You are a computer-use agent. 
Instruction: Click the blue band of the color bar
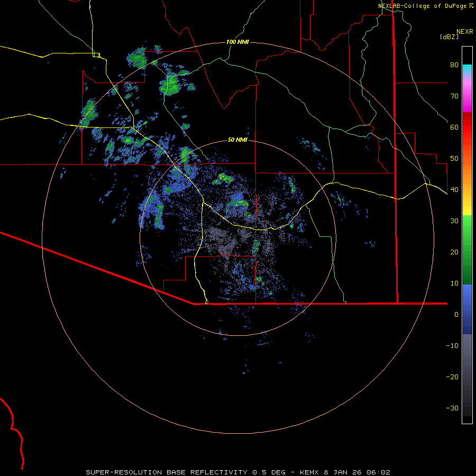pos(467,309)
